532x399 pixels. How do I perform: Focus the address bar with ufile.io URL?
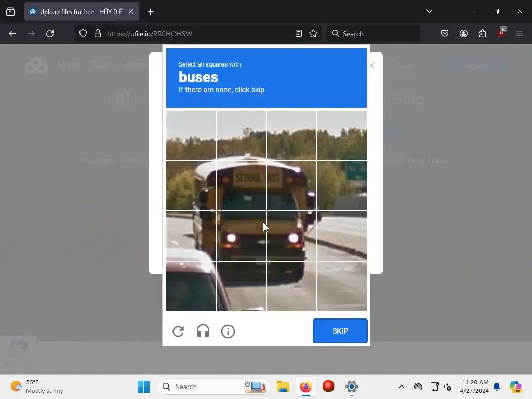click(197, 34)
